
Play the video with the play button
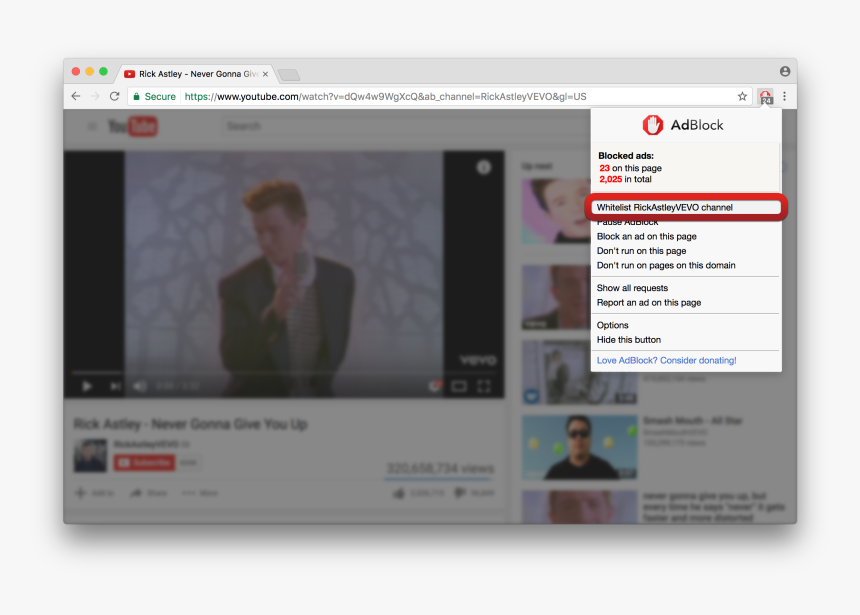pyautogui.click(x=87, y=386)
